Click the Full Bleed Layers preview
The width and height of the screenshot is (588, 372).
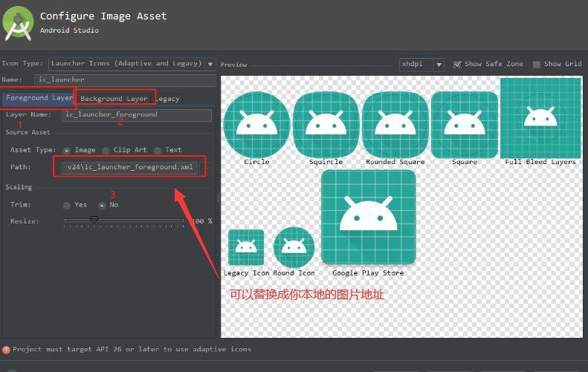pyautogui.click(x=540, y=118)
